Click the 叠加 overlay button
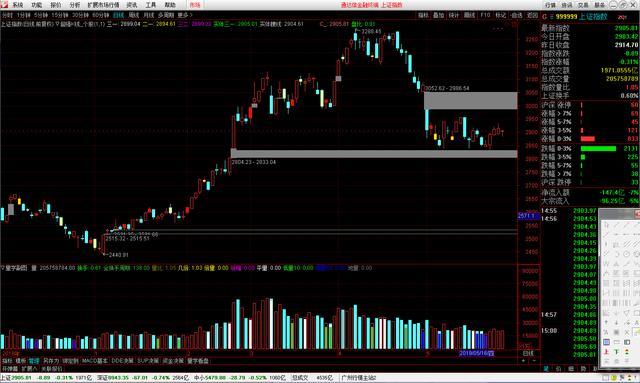 pos(438,15)
